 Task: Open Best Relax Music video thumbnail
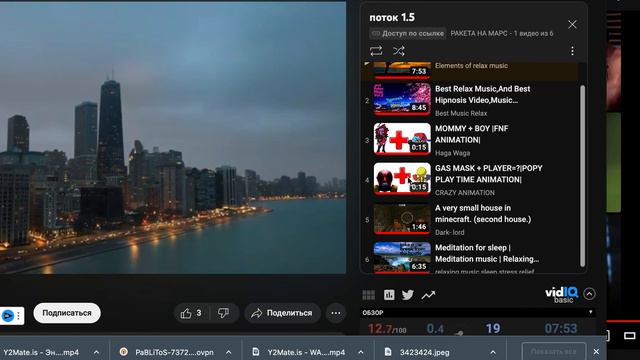click(402, 100)
